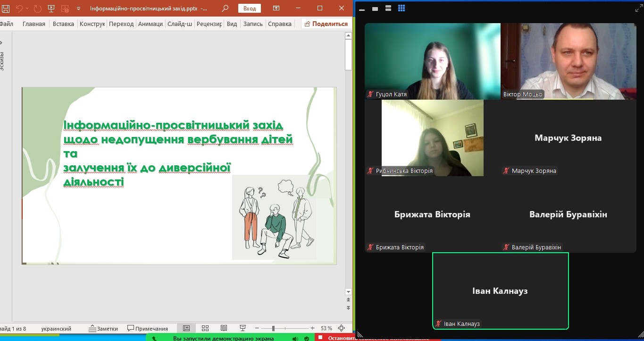Save the presentation with the floppy disk icon
Image resolution: width=644 pixels, height=341 pixels.
(x=6, y=9)
